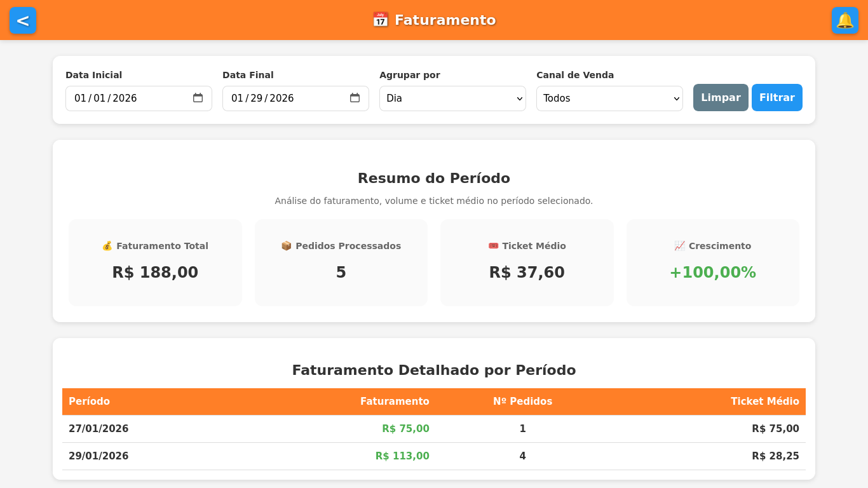Viewport: 868px width, 488px height.
Task: Click the Limpar button
Action: (x=721, y=97)
